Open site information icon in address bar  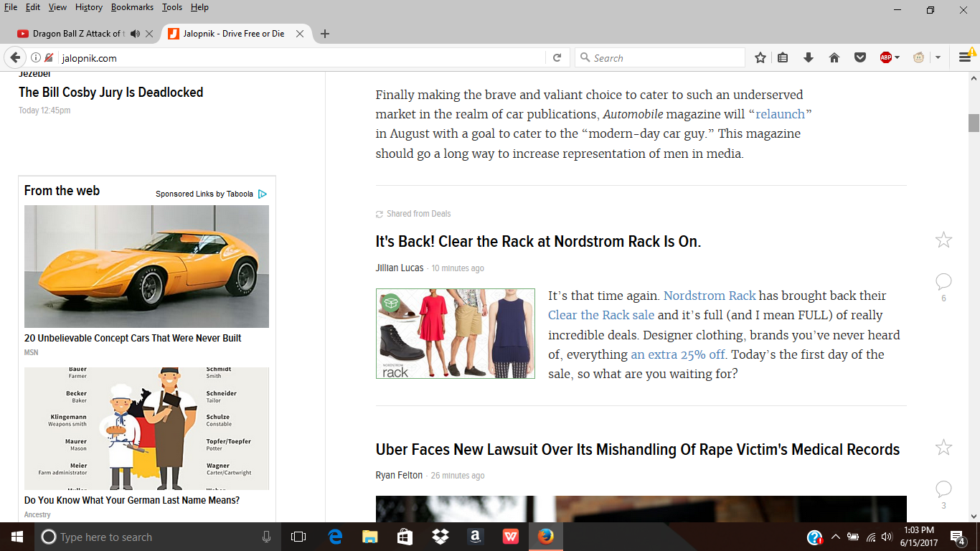tap(35, 58)
